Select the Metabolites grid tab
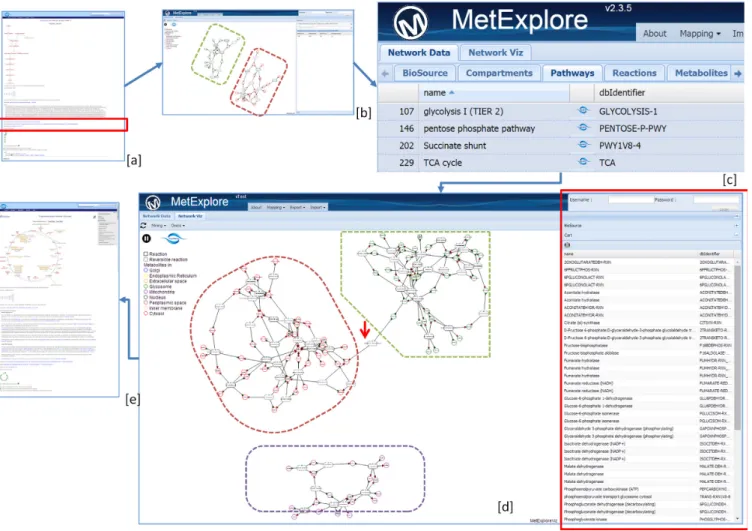752x531 pixels. pos(701,73)
